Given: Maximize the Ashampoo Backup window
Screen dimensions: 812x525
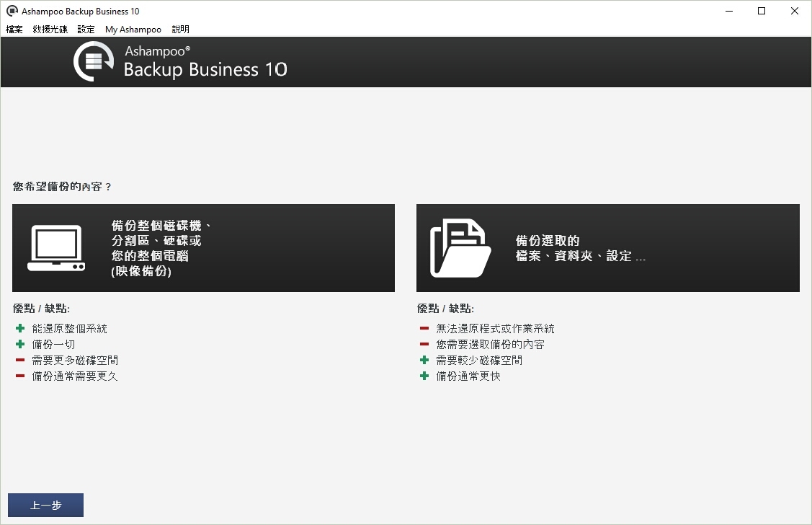Looking at the screenshot, I should tap(762, 11).
